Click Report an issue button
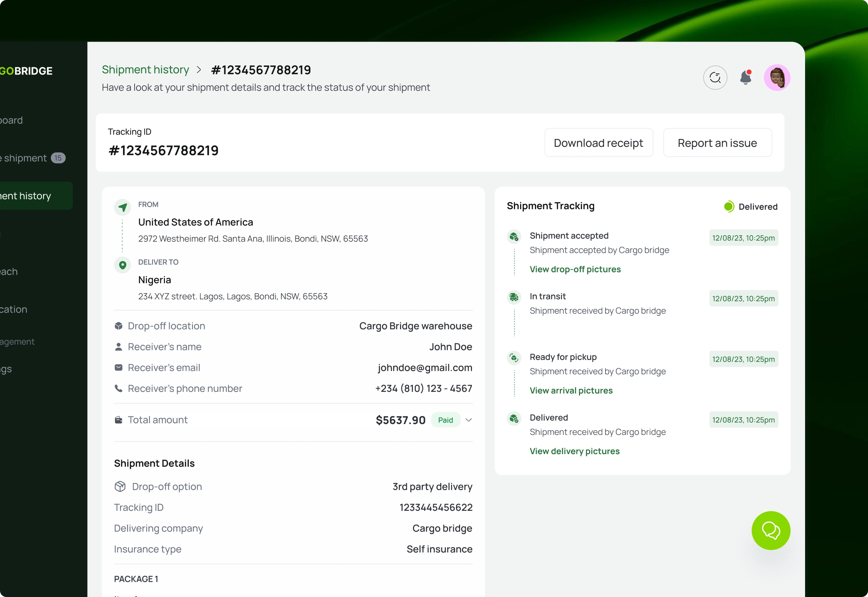The image size is (868, 597). (x=717, y=143)
